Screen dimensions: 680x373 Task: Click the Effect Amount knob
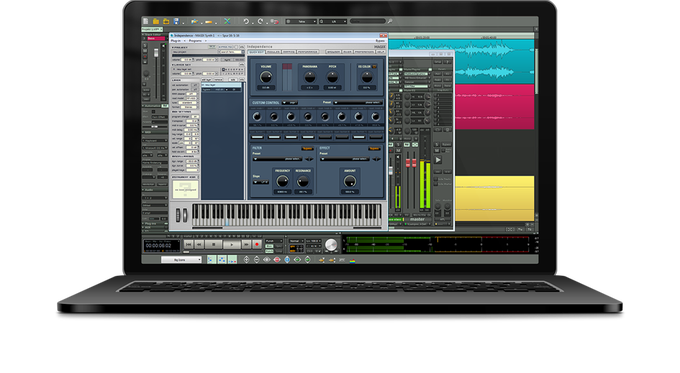(x=350, y=181)
